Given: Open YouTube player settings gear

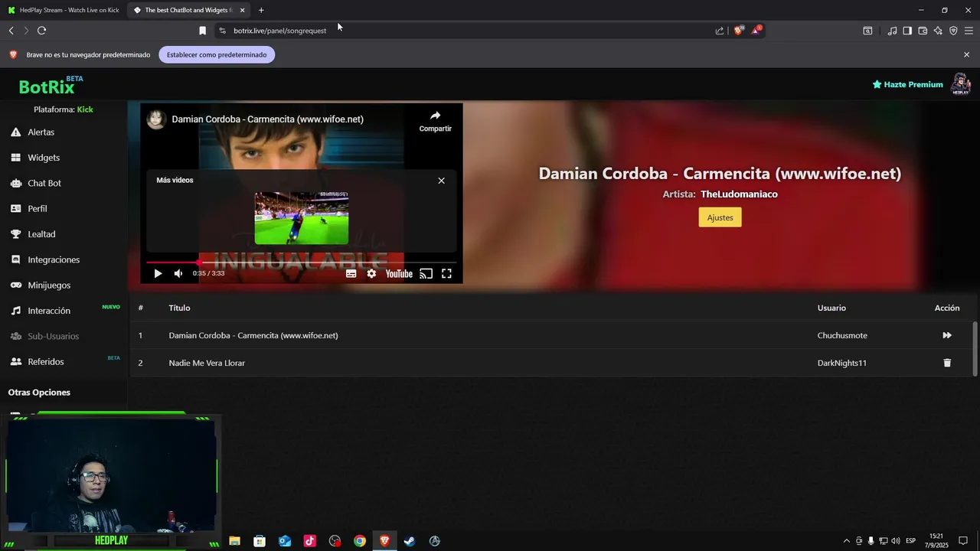Looking at the screenshot, I should pos(371,273).
